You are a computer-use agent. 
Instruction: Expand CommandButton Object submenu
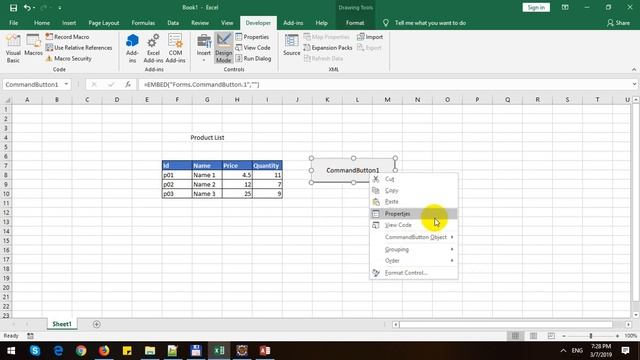coord(413,237)
